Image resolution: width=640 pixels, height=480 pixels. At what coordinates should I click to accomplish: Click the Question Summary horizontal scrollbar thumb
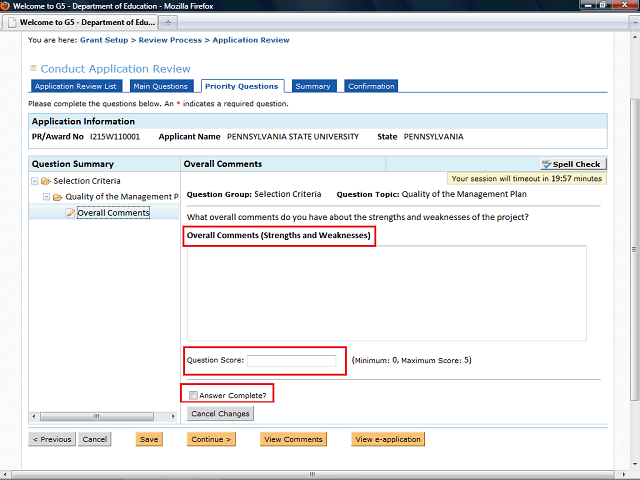pos(97,416)
